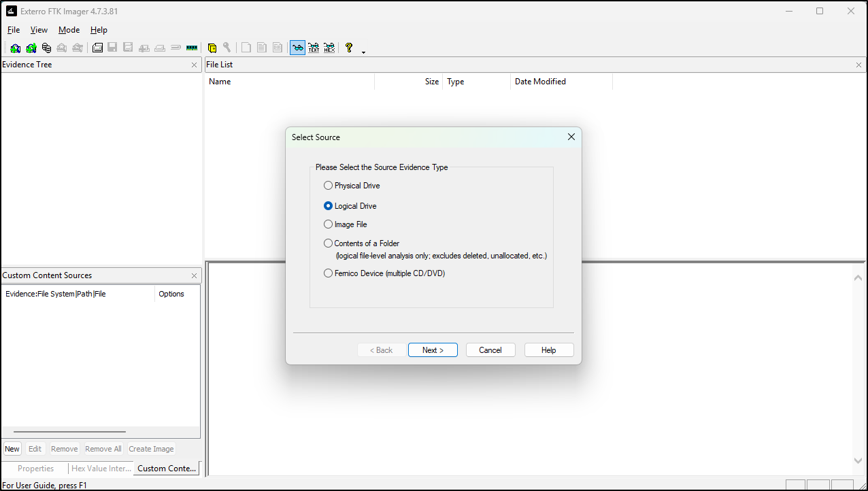
Task: Open the File menu
Action: 14,30
